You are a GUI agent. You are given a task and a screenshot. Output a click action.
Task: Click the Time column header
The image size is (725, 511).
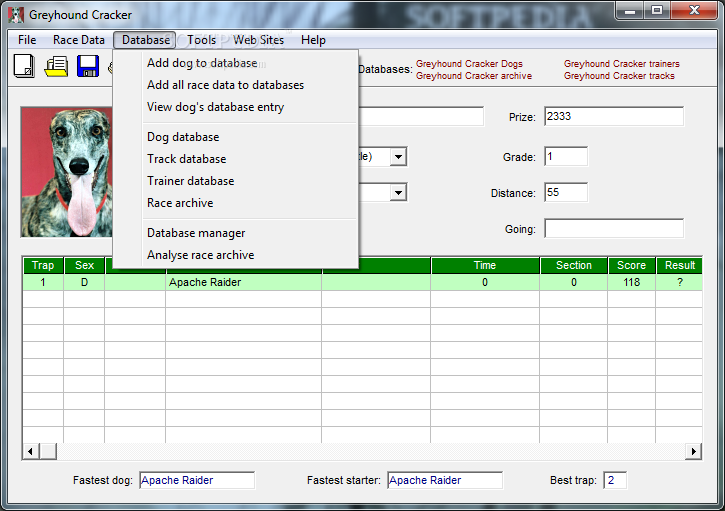pyautogui.click(x=485, y=265)
